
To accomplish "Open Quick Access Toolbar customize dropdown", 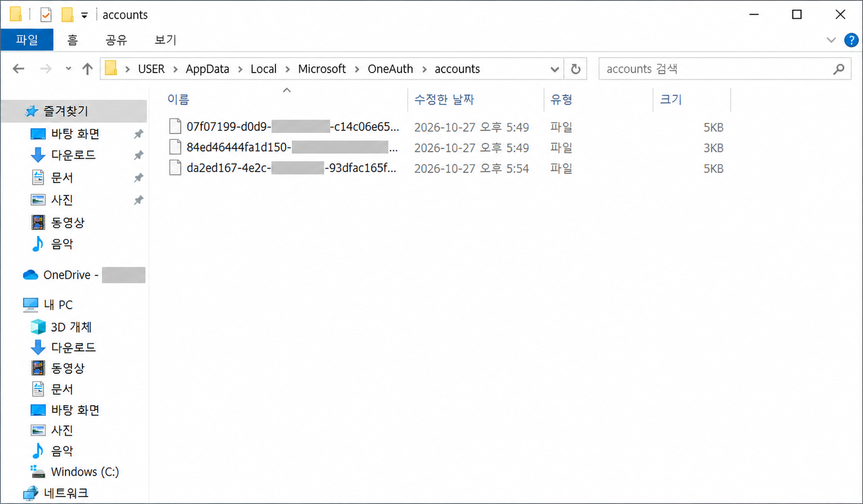I will coord(84,15).
